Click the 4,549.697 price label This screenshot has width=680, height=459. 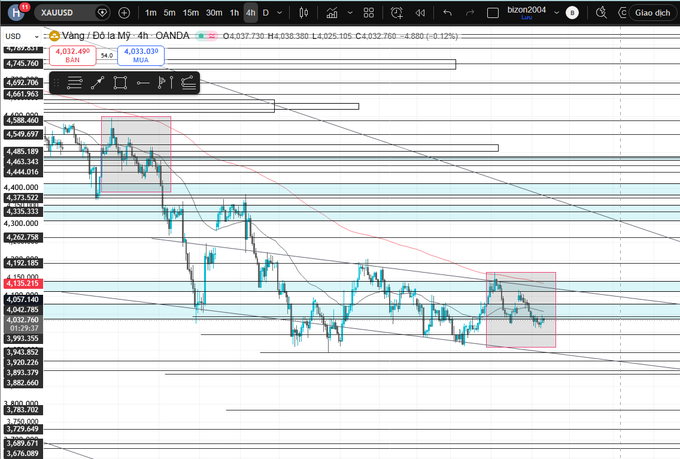pyautogui.click(x=23, y=134)
